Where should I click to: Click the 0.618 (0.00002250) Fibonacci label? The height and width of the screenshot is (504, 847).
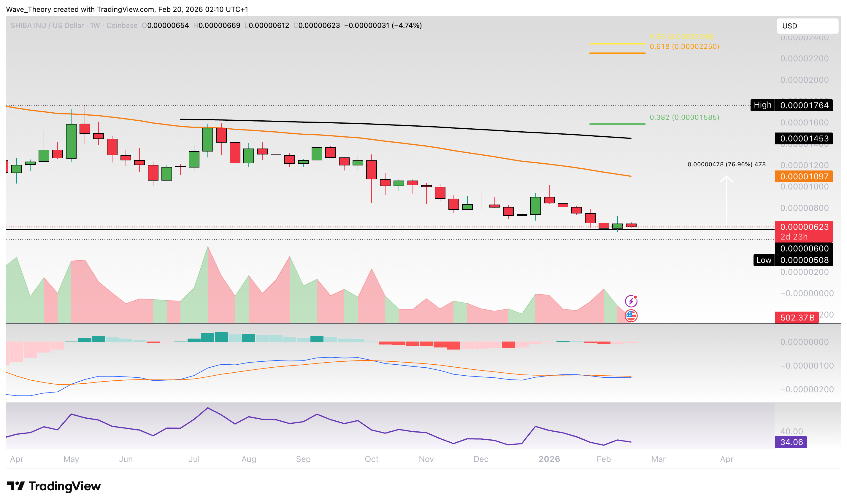pyautogui.click(x=684, y=47)
